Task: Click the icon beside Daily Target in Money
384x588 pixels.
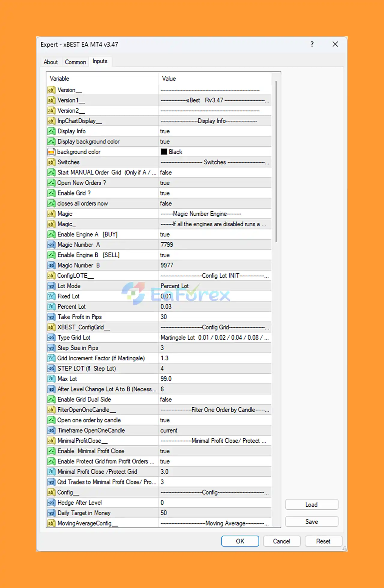Action: 51,513
